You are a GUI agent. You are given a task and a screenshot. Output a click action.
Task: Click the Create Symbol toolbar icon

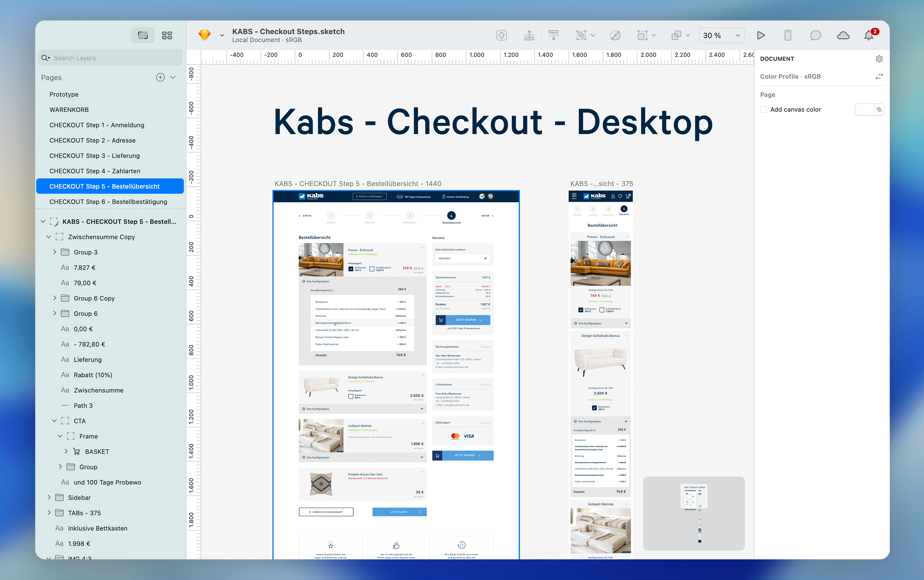tap(501, 35)
